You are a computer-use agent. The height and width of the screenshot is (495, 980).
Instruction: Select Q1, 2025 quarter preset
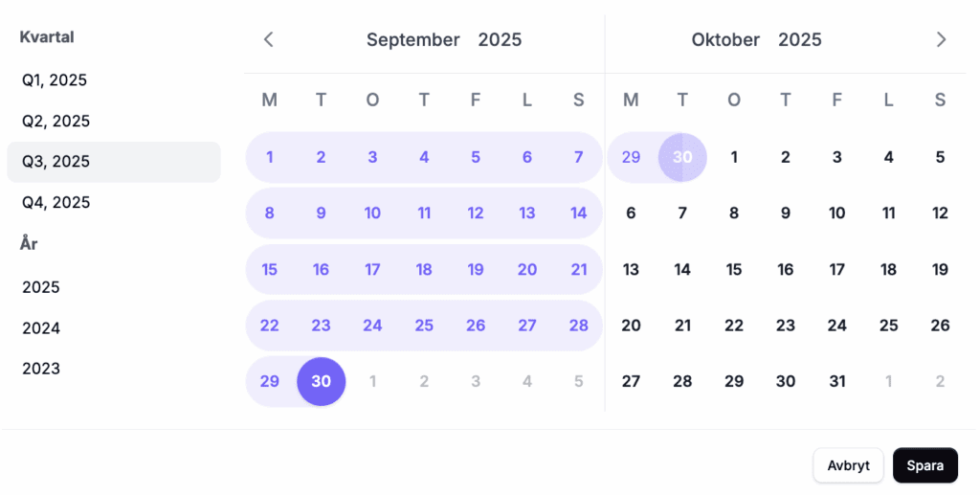tap(55, 80)
